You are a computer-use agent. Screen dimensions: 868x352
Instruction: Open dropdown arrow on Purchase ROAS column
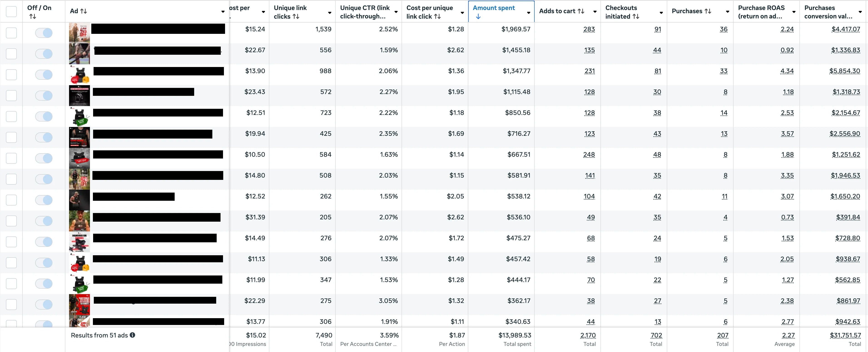click(x=794, y=12)
